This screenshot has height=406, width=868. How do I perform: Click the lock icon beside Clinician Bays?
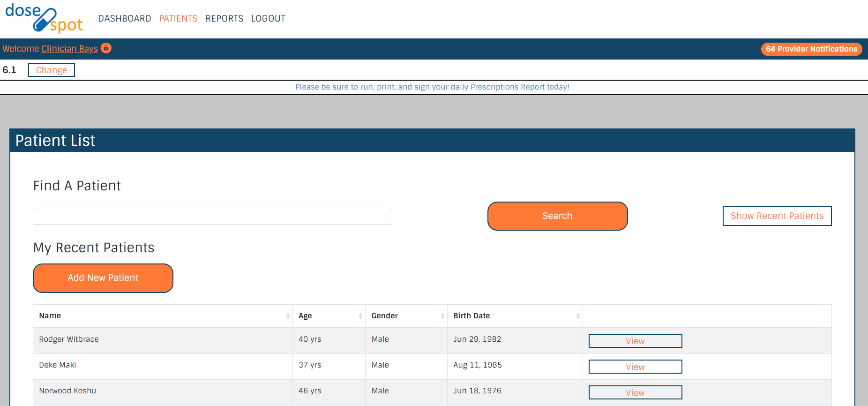point(106,48)
